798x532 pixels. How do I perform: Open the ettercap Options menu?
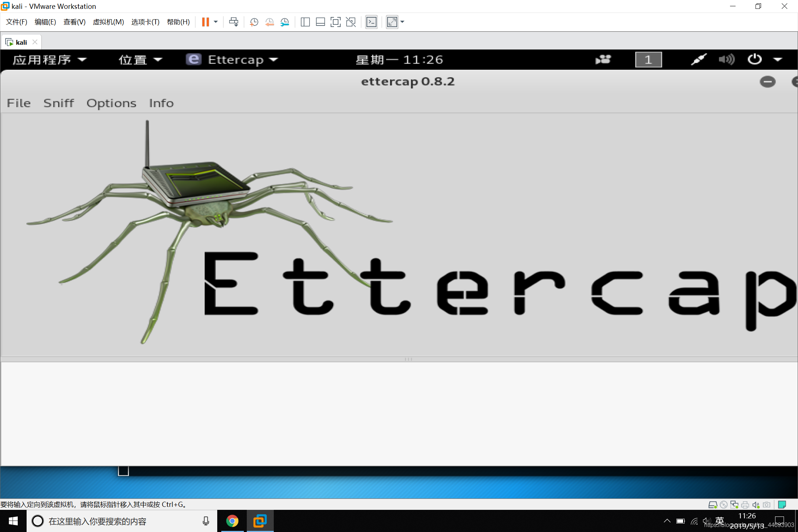coord(111,103)
